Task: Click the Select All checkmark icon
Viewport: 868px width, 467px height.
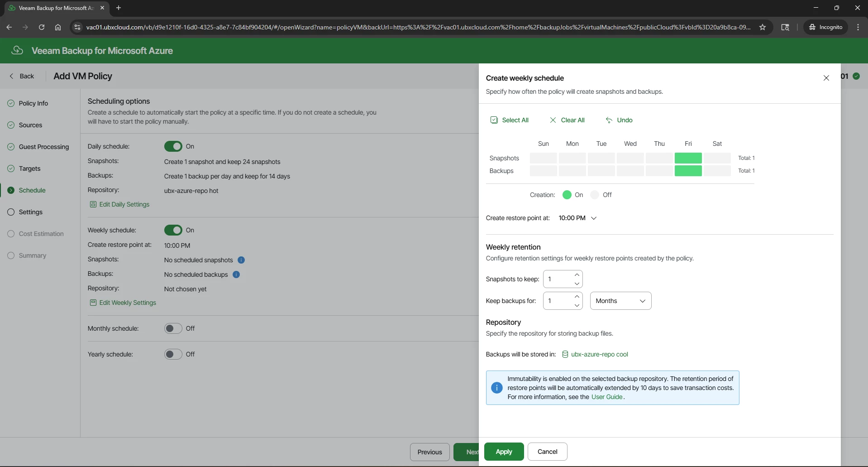Action: coord(494,120)
